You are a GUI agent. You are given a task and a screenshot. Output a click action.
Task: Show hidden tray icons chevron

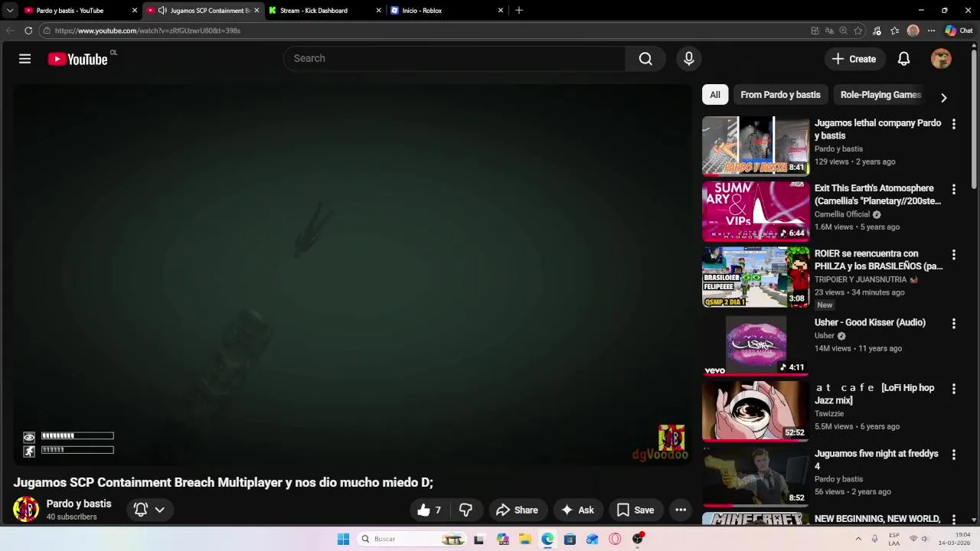point(857,539)
